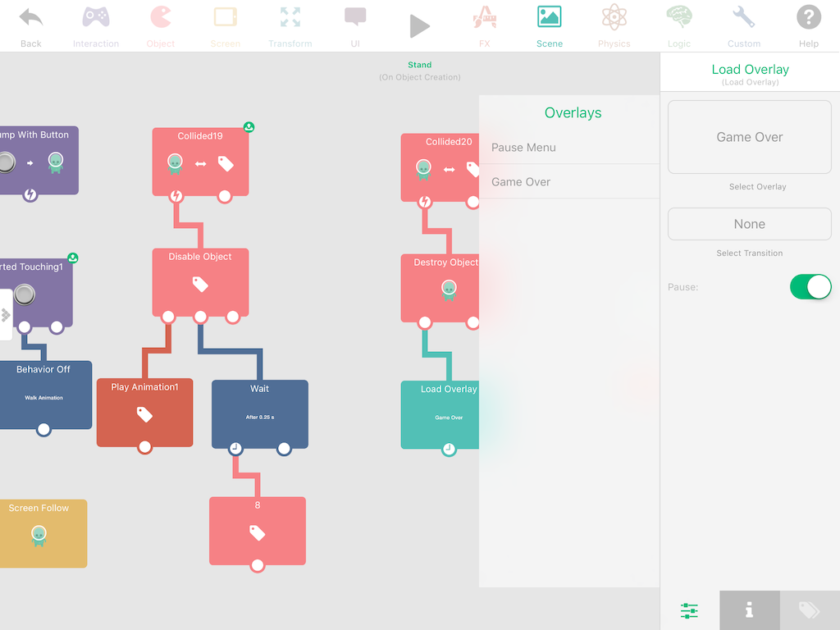Image resolution: width=840 pixels, height=630 pixels.
Task: Go back using the Back arrow
Action: tap(30, 27)
